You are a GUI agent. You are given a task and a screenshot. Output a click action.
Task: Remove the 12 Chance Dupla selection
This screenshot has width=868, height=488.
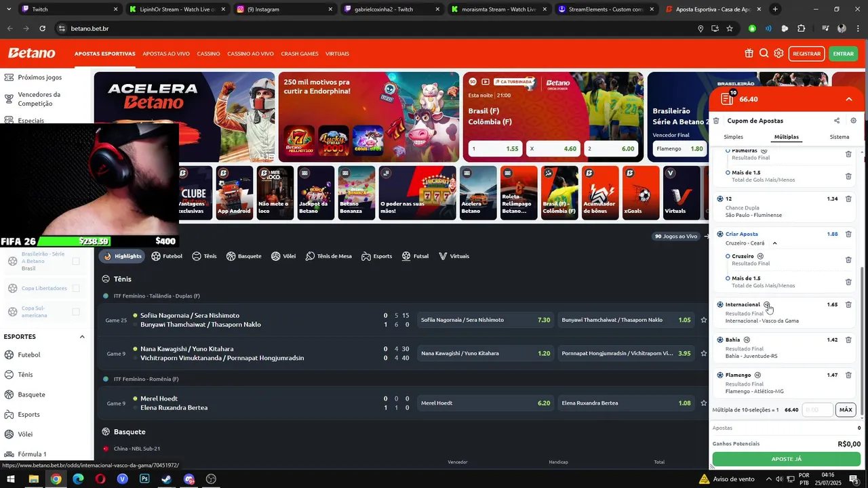coord(848,199)
